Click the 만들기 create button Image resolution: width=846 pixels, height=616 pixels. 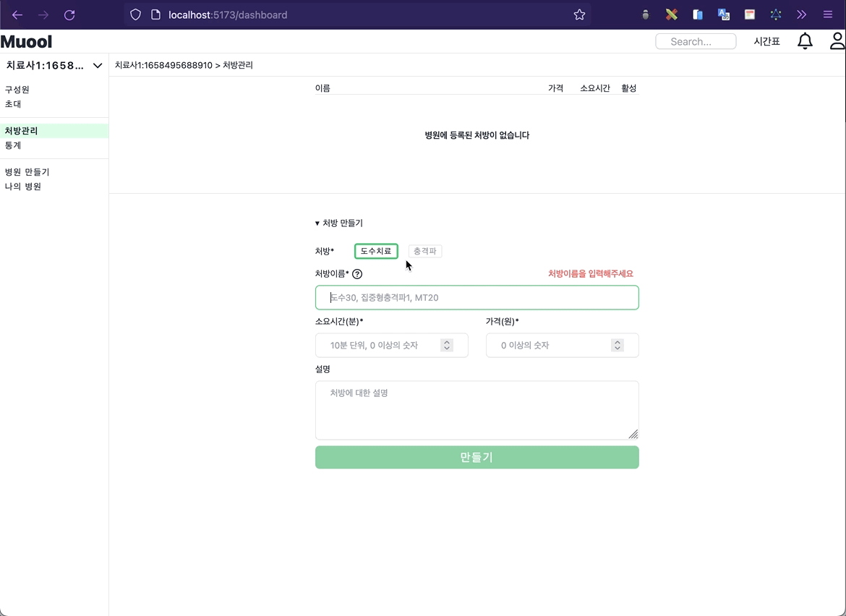click(x=477, y=457)
